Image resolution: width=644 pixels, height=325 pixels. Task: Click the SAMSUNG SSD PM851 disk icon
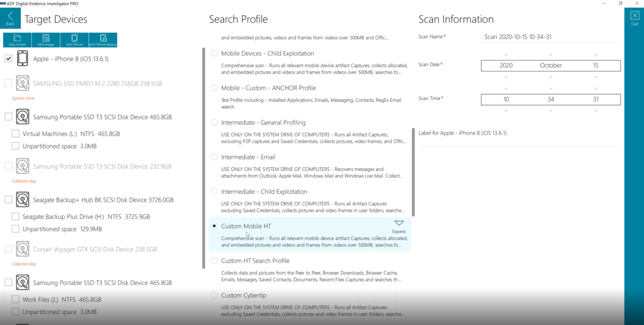point(23,83)
